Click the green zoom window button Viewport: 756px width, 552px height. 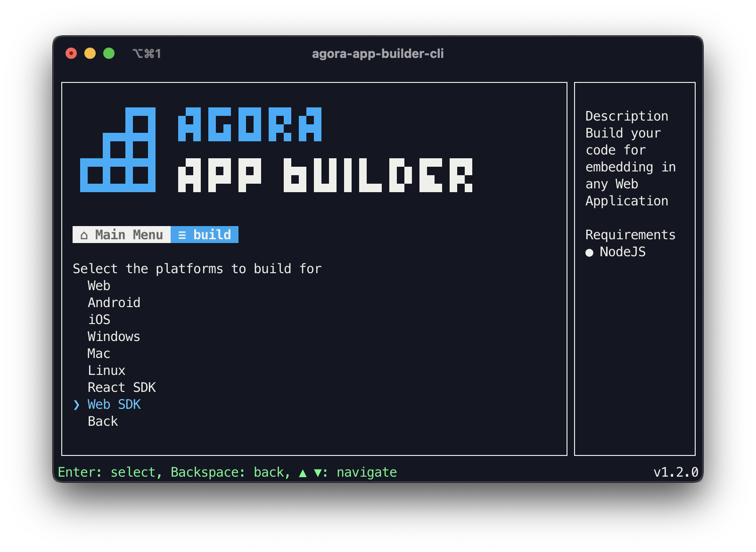click(109, 53)
